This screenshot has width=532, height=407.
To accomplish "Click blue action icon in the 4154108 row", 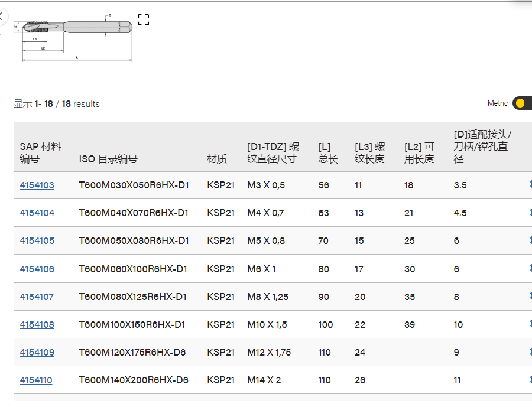I will (530, 324).
